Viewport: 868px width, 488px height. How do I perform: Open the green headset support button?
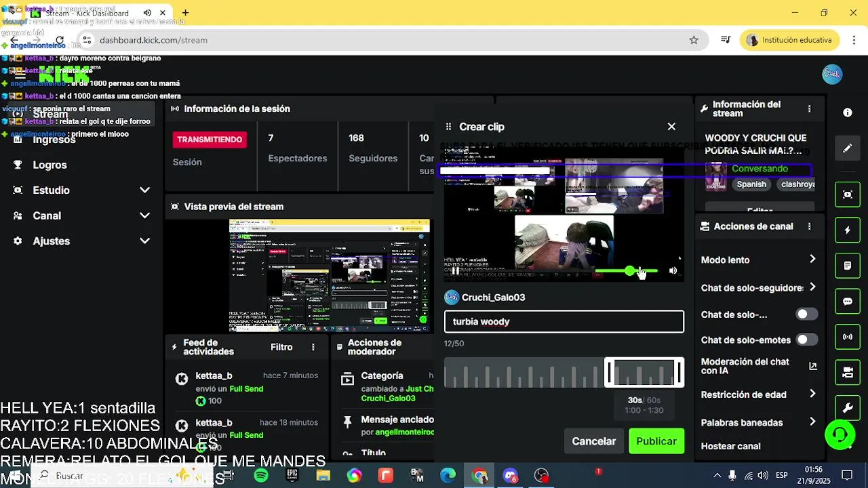(840, 434)
